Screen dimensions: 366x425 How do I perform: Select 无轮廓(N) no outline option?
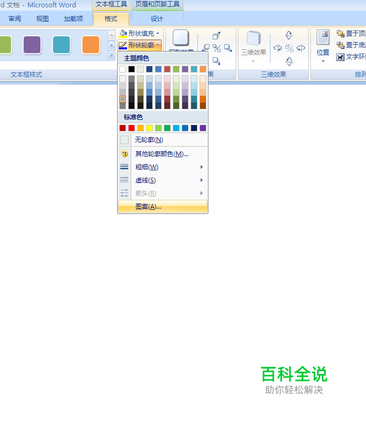click(163, 140)
